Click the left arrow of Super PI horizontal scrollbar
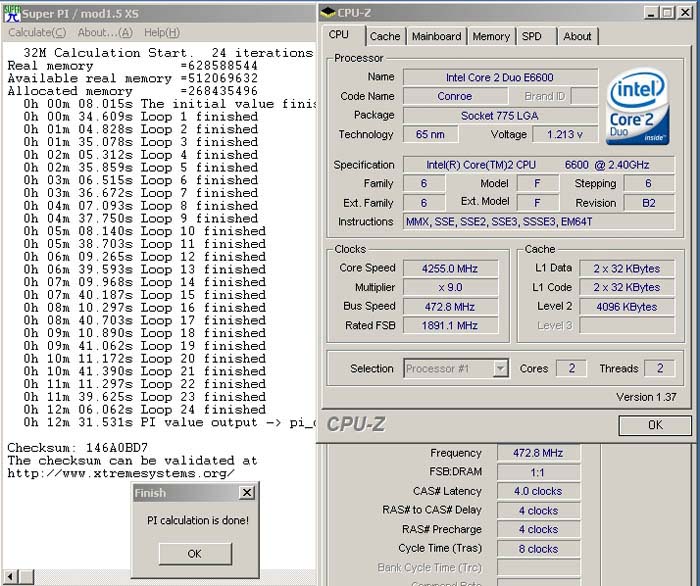The height and width of the screenshot is (586, 700). coord(10,577)
